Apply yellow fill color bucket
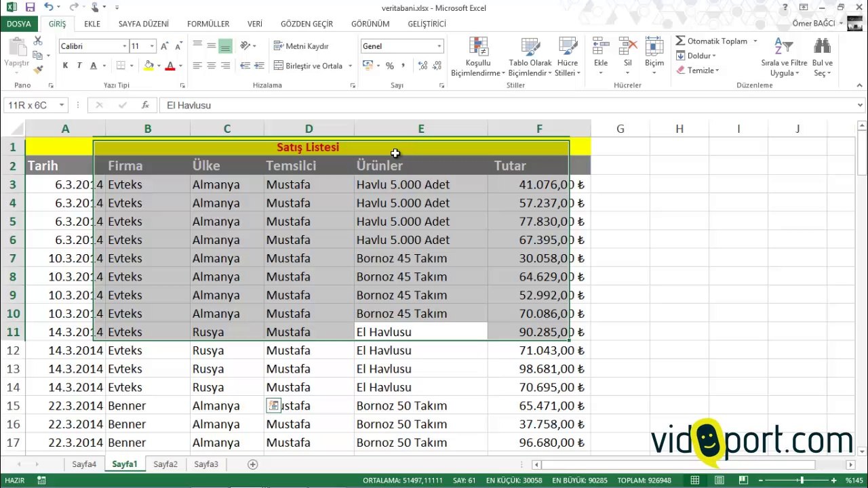This screenshot has width=868, height=488. 149,66
